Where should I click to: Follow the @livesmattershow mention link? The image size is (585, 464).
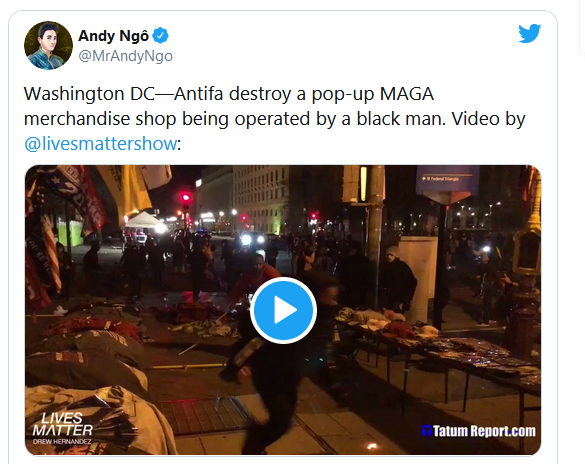click(x=100, y=144)
